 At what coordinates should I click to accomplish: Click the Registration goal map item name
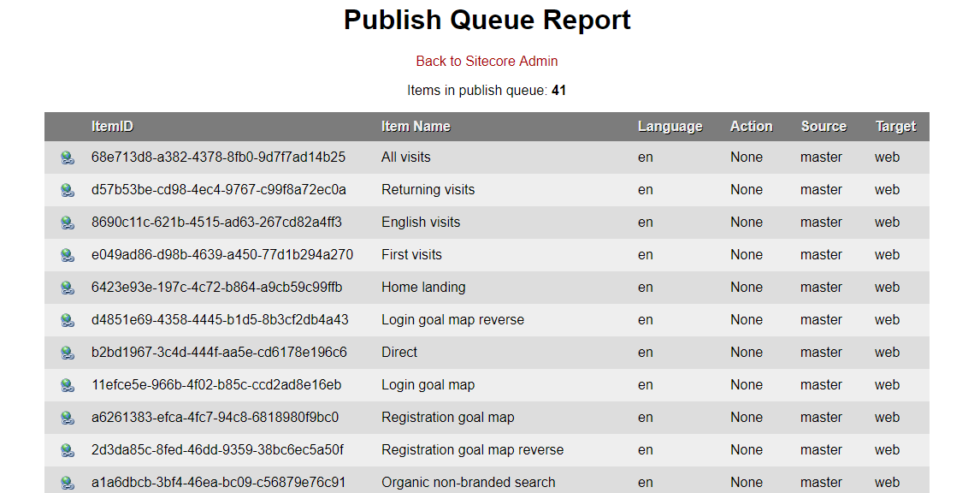pyautogui.click(x=448, y=418)
